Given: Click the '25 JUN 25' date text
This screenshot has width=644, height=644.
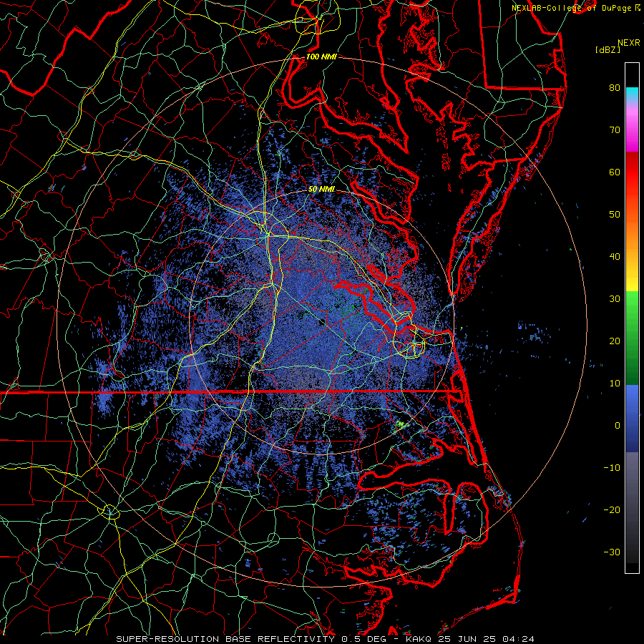Looking at the screenshot, I should click(x=469, y=639).
